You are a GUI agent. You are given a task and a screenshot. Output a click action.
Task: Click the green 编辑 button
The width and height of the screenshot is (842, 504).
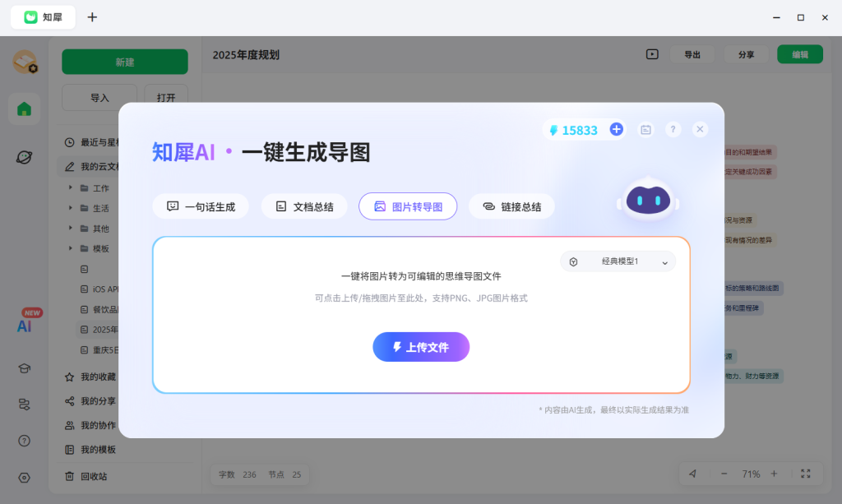[x=799, y=54]
